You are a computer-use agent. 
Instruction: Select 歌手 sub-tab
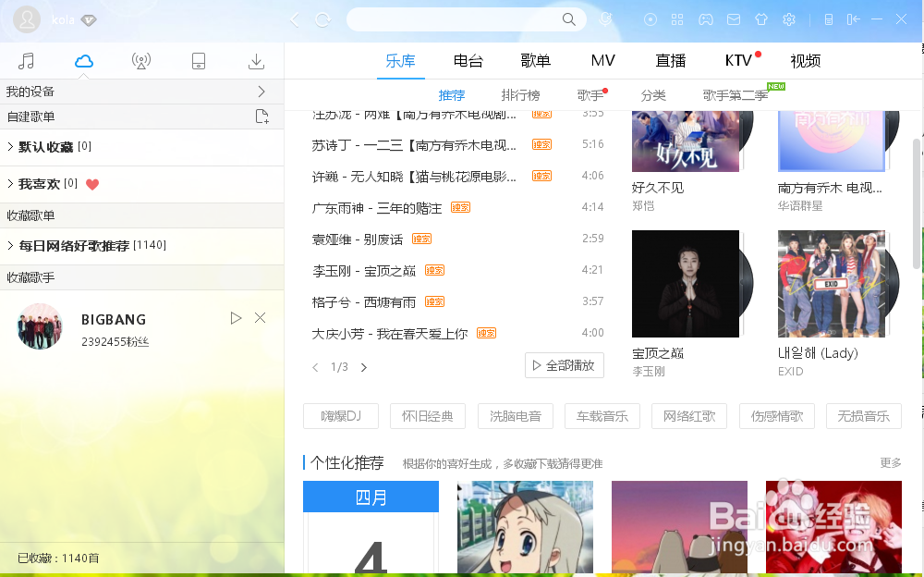pyautogui.click(x=590, y=95)
